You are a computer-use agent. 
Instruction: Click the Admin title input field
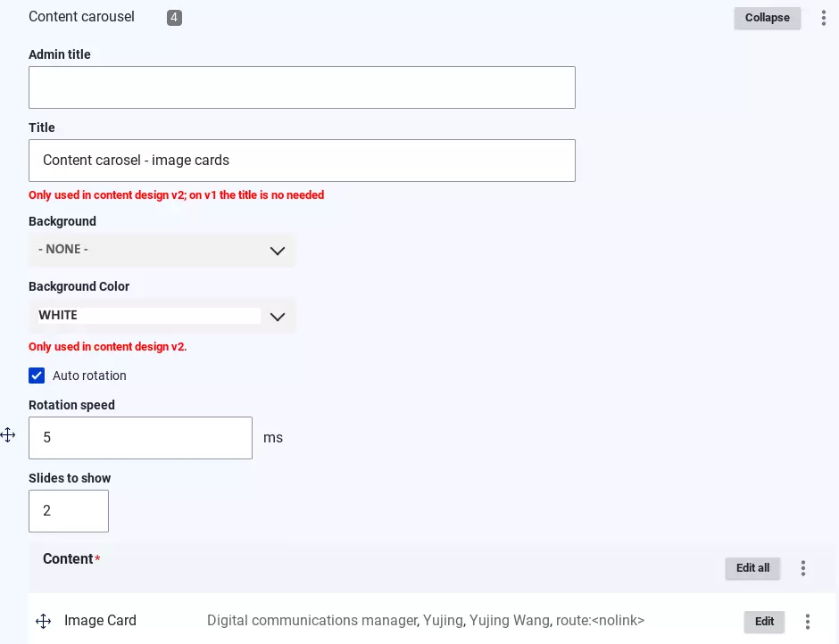302,87
